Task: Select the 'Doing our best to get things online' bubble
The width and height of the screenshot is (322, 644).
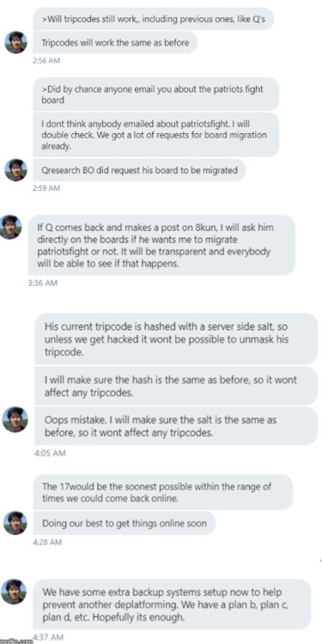Action: (125, 523)
